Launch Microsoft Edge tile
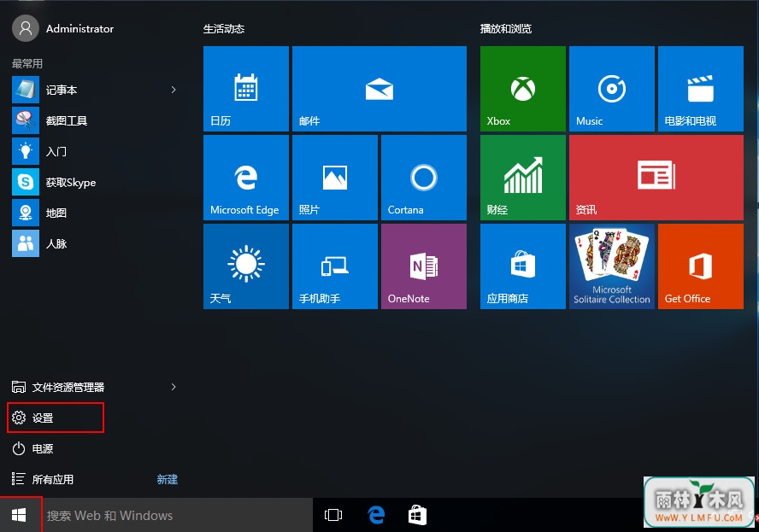This screenshot has height=532, width=759. [x=246, y=178]
